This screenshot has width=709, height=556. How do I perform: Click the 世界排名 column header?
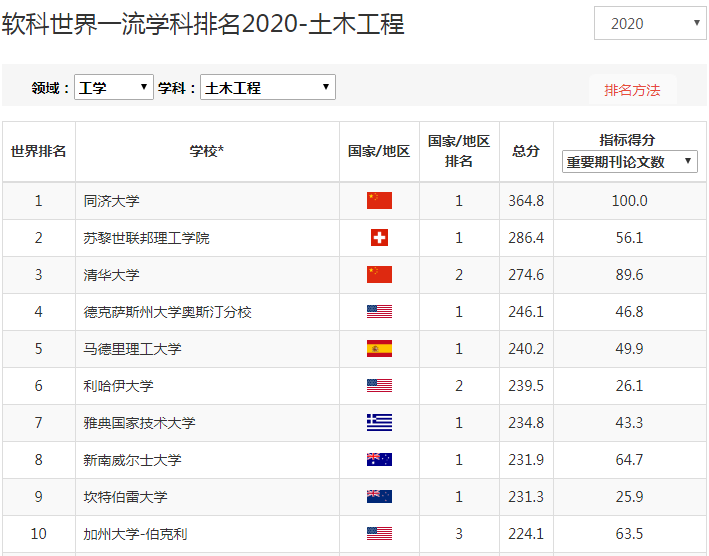[x=38, y=151]
